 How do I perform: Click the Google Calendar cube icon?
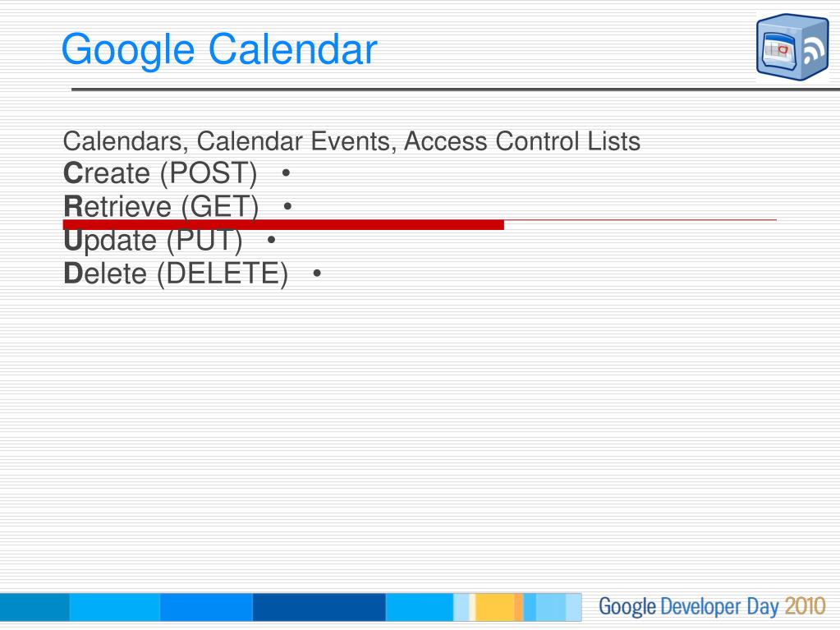click(x=792, y=47)
